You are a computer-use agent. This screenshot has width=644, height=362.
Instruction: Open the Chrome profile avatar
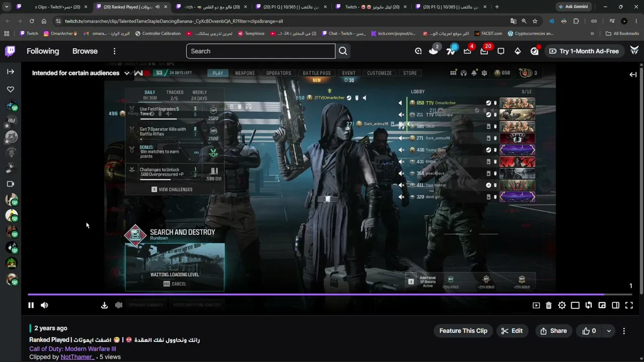coord(624,21)
